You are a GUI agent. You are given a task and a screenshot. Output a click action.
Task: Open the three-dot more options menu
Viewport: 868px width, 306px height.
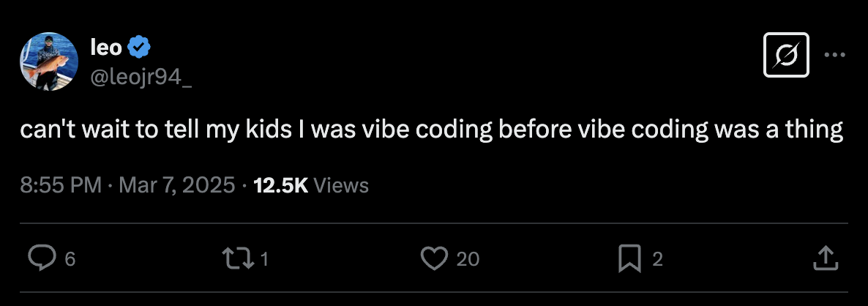pos(834,55)
